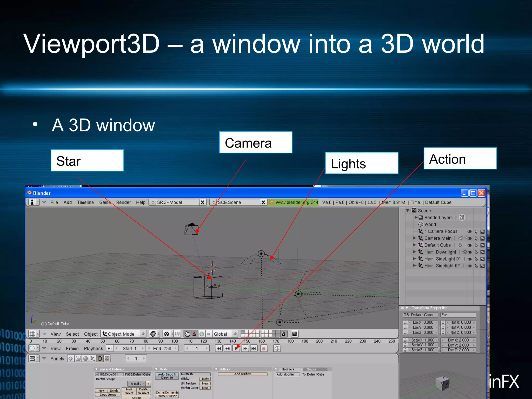Expand the Default Cube outliner item
This screenshot has width=532, height=399.
pos(414,245)
